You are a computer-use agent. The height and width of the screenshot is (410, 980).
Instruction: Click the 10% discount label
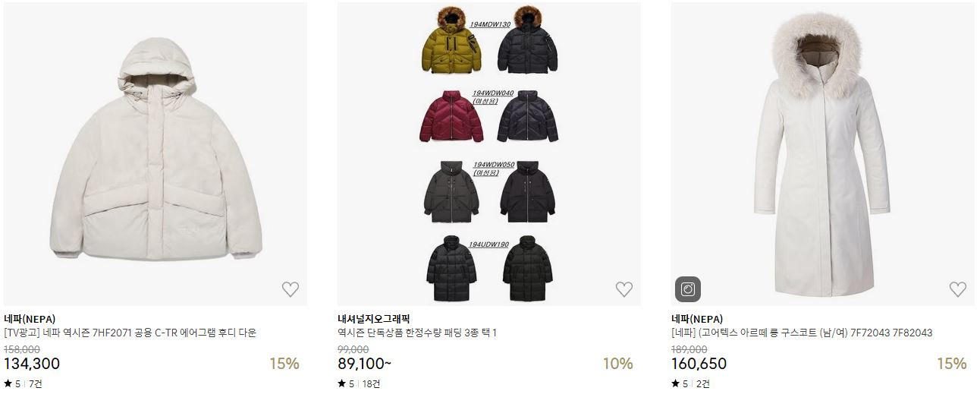[617, 364]
